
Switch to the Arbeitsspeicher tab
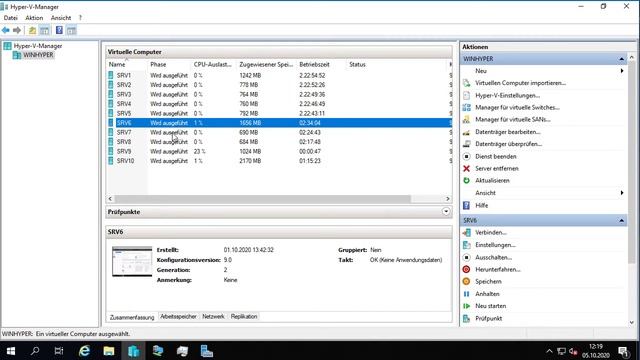pos(178,316)
